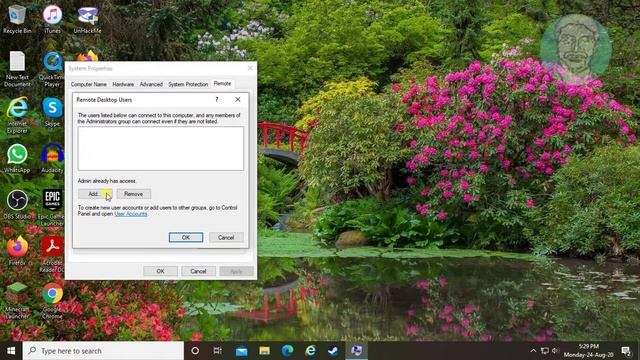Open the Epic Games Launcher icon

52,207
